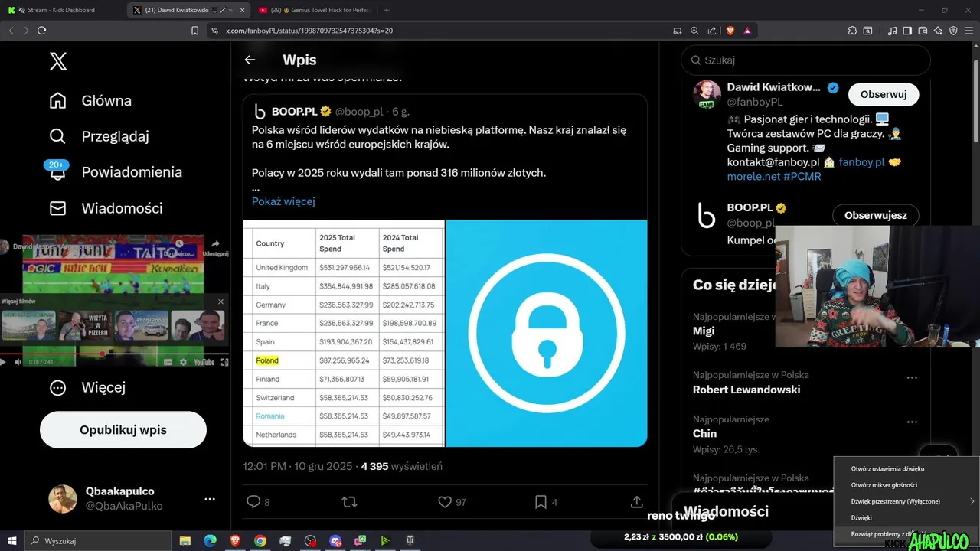Expand the quoted post with Pokaż więcej

pyautogui.click(x=283, y=201)
